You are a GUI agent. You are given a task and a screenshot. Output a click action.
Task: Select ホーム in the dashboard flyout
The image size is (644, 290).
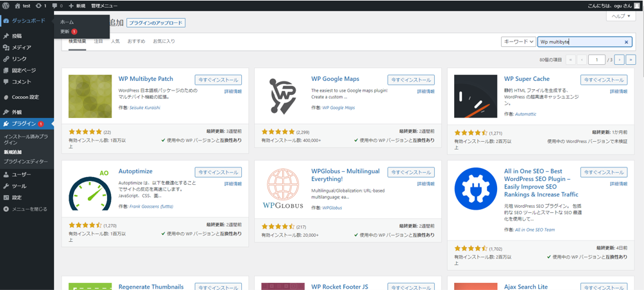pos(67,22)
